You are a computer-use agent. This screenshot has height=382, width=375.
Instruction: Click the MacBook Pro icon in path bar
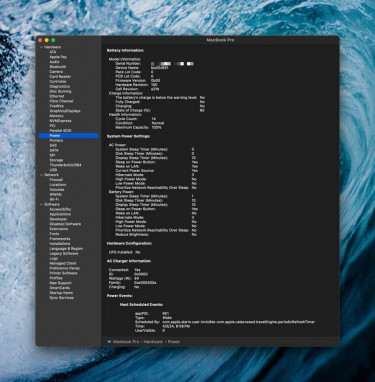pyautogui.click(x=109, y=342)
